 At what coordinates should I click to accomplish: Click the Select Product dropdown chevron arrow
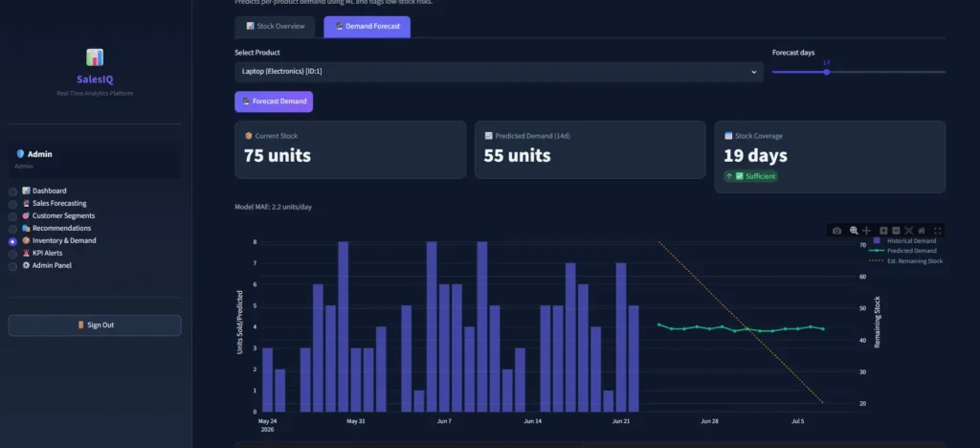[x=754, y=72]
